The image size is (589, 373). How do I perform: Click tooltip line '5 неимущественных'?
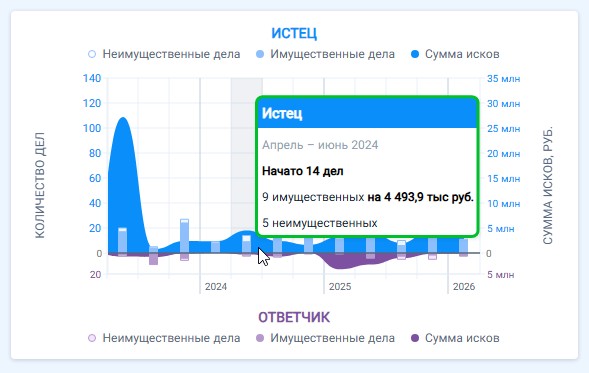click(320, 223)
